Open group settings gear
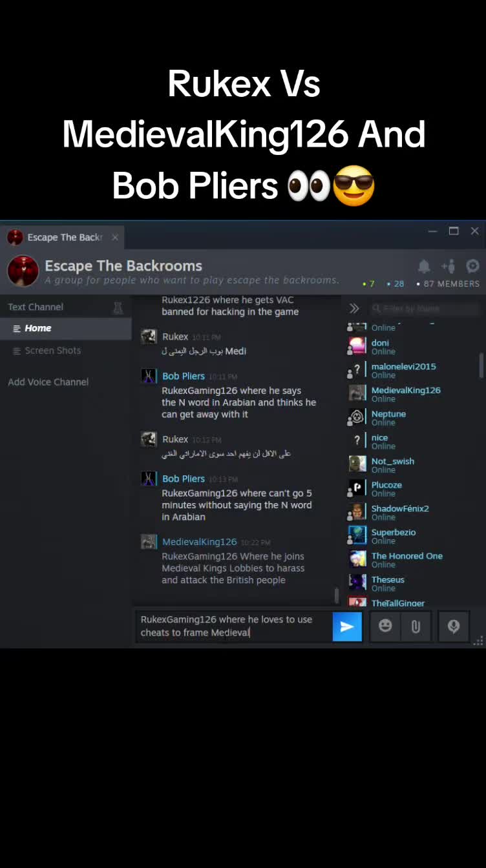 [x=472, y=266]
